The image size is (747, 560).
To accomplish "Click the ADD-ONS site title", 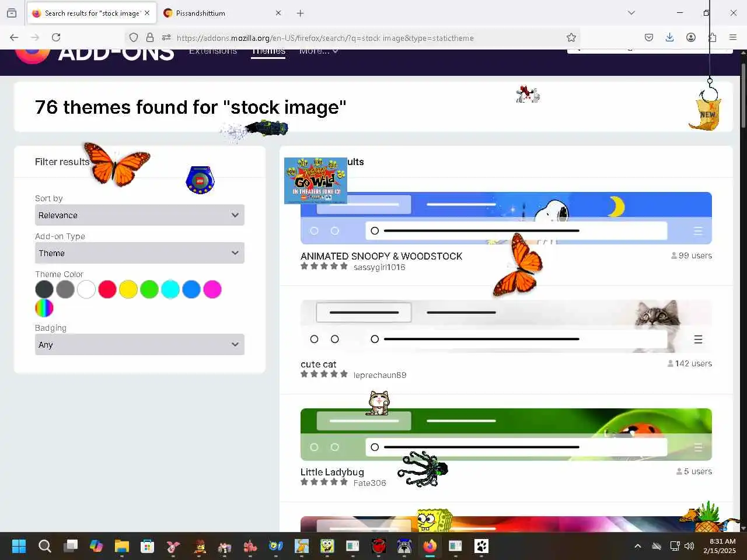I will click(116, 54).
